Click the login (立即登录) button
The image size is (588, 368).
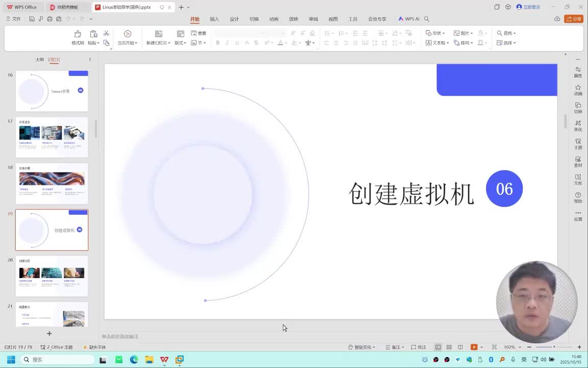point(528,7)
